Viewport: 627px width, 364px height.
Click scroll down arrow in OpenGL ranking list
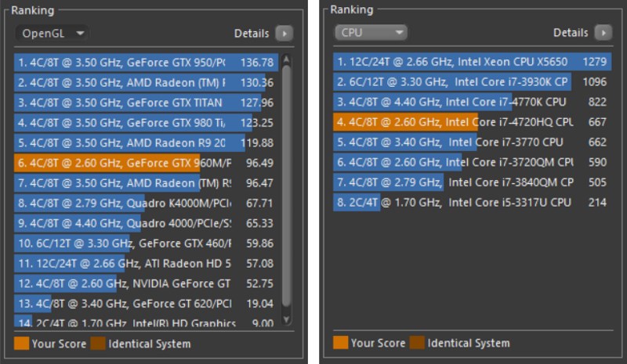pos(286,319)
